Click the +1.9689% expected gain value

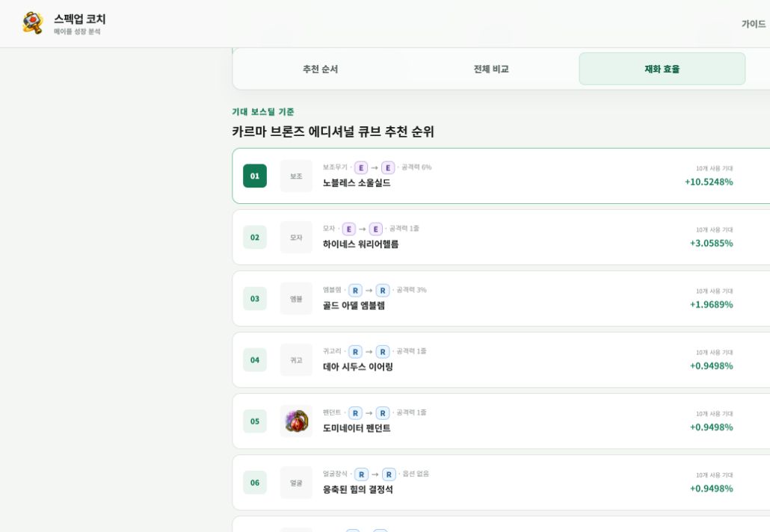tap(711, 305)
